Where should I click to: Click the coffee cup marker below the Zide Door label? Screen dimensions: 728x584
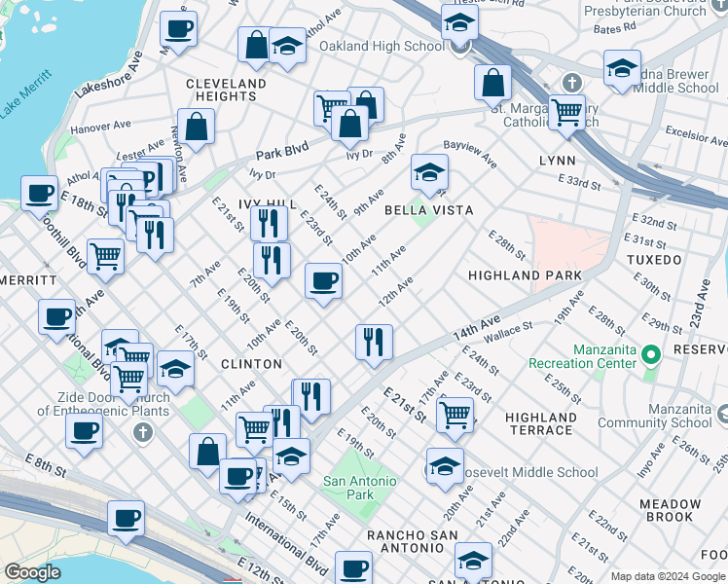point(84,433)
